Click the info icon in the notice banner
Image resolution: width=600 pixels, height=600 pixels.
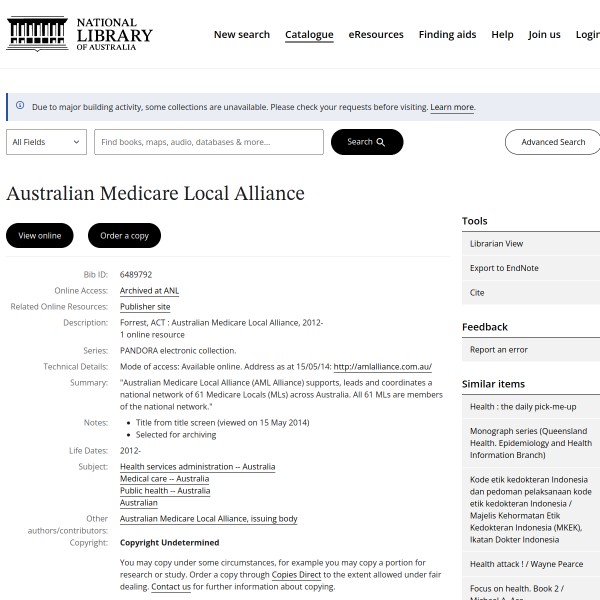(x=20, y=106)
